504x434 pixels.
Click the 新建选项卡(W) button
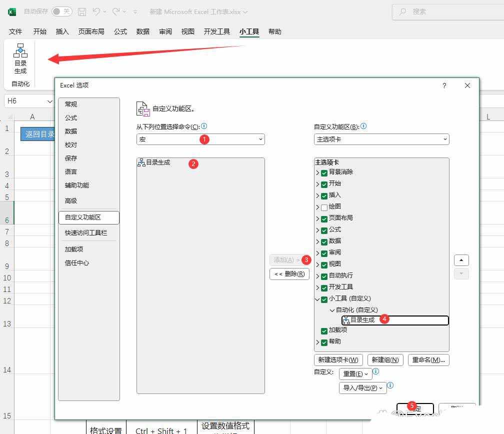click(x=338, y=360)
